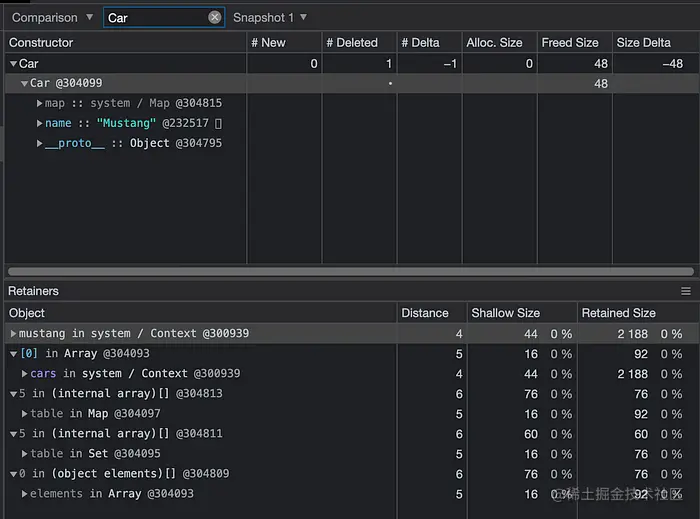
Task: Expand mustang in system / Context @300939
Action: [13, 333]
